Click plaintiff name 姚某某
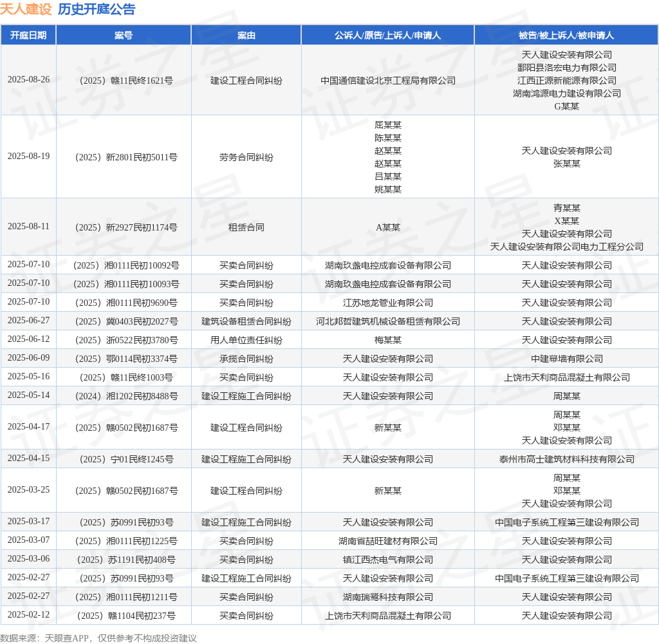The height and width of the screenshot is (644, 659). [388, 189]
